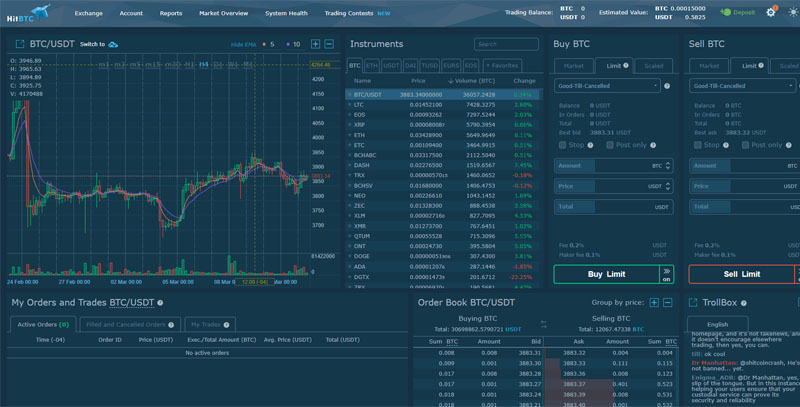Switch to Scaled tab in Buy BTC
The height and width of the screenshot is (407, 800).
click(654, 66)
